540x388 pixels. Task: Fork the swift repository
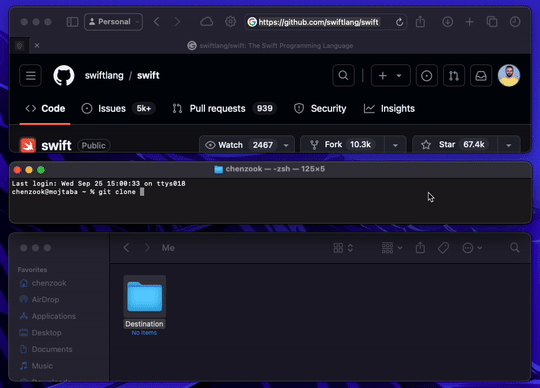pos(342,145)
